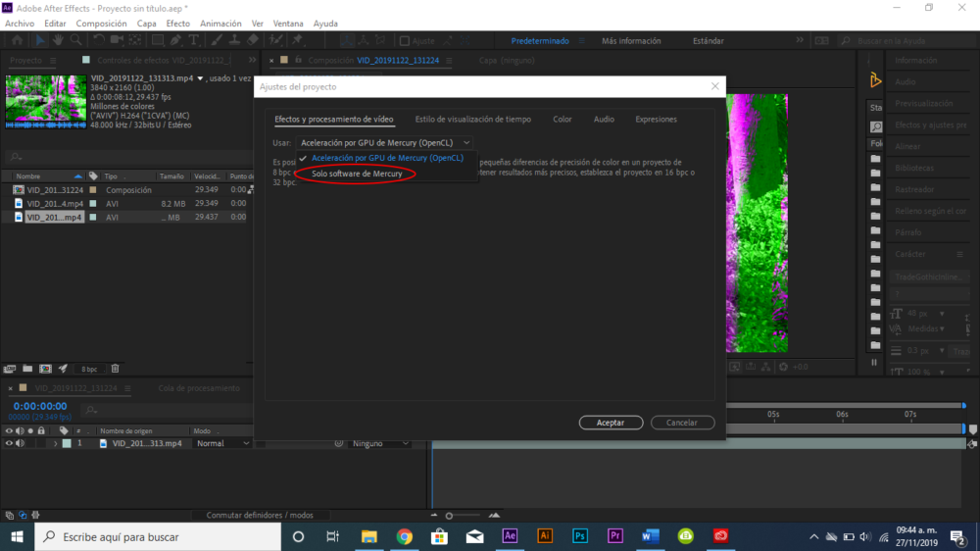
Task: Select the Zoom magnifier tool
Action: (x=75, y=41)
